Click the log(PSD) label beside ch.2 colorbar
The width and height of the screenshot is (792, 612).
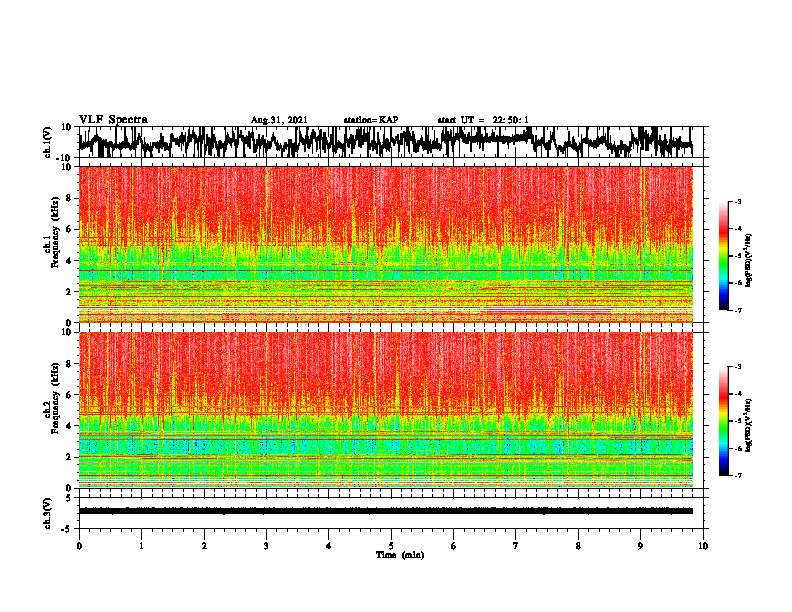tap(749, 425)
